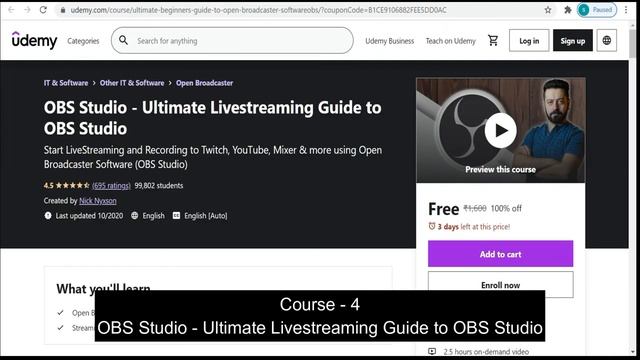Open the shopping cart icon
Image resolution: width=640 pixels, height=360 pixels.
pyautogui.click(x=493, y=40)
